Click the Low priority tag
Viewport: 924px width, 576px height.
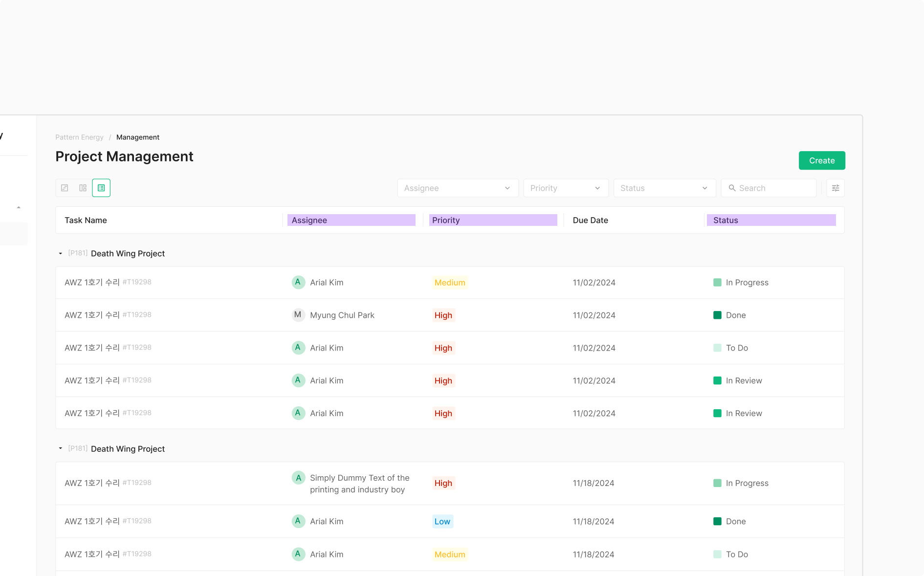[442, 521]
